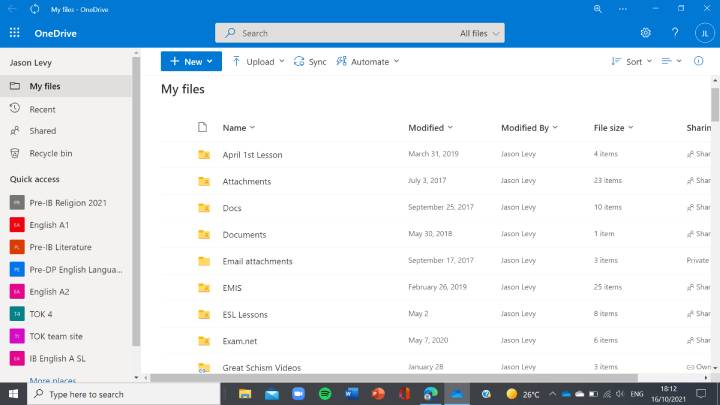Screen dimensions: 720x405
Task: Open English A2 quick access site
Action: click(x=49, y=292)
